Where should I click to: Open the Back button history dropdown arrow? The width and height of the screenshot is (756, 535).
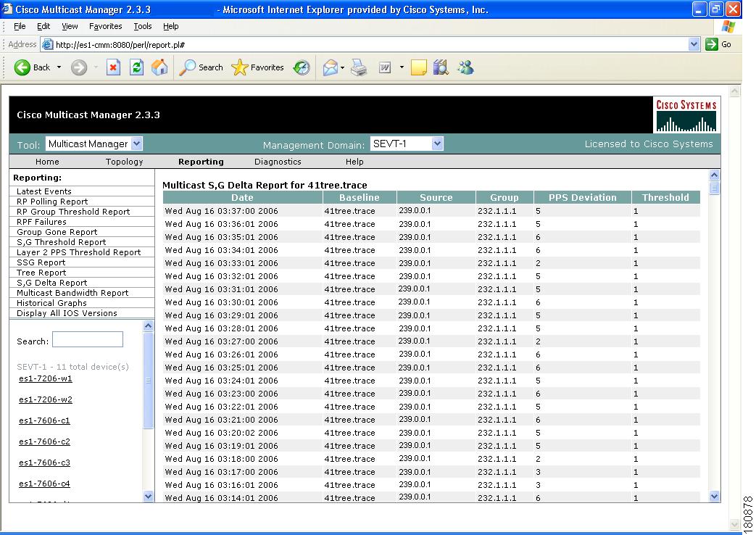[x=59, y=67]
